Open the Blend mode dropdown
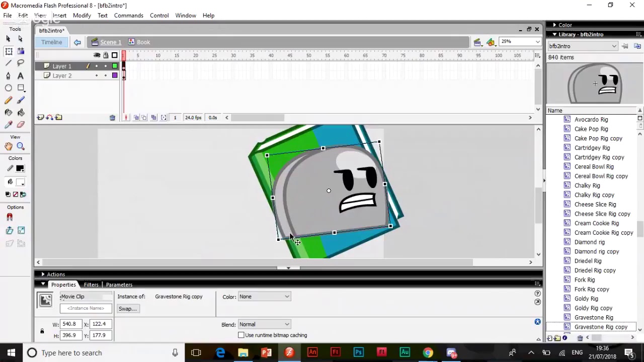This screenshot has height=362, width=644. (264, 324)
